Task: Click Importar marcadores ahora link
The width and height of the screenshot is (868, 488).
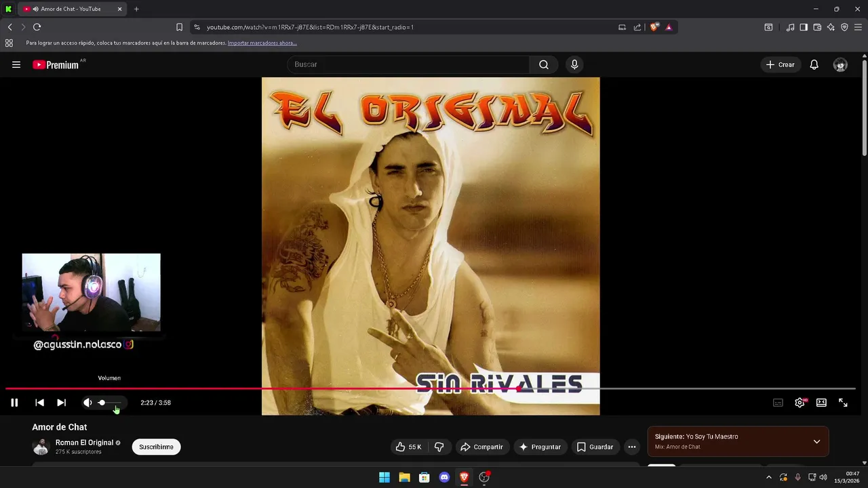Action: 262,43
